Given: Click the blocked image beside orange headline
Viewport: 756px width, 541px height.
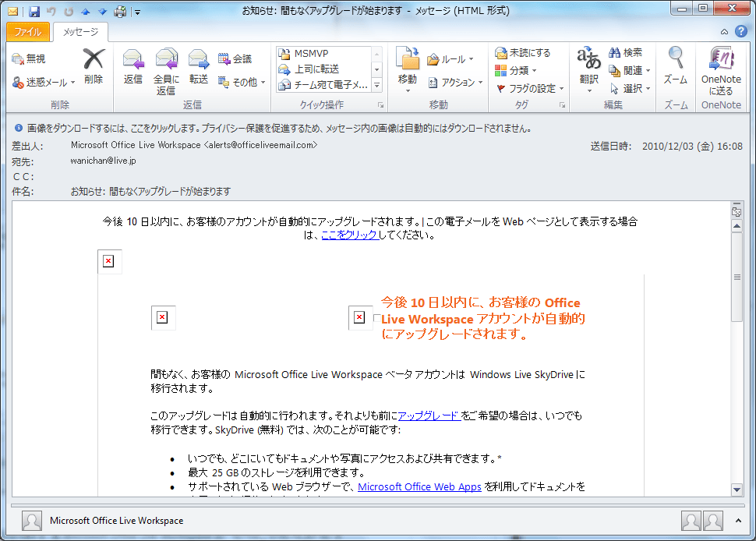Looking at the screenshot, I should pyautogui.click(x=360, y=318).
